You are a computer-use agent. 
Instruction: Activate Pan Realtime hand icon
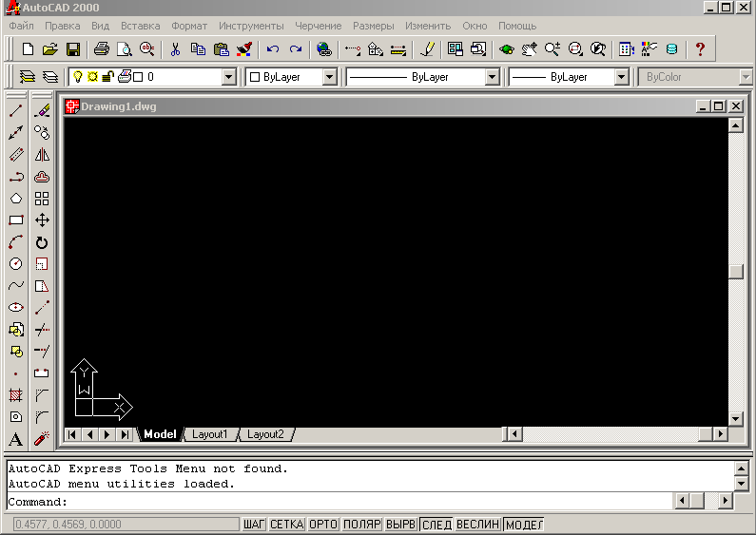(x=530, y=49)
